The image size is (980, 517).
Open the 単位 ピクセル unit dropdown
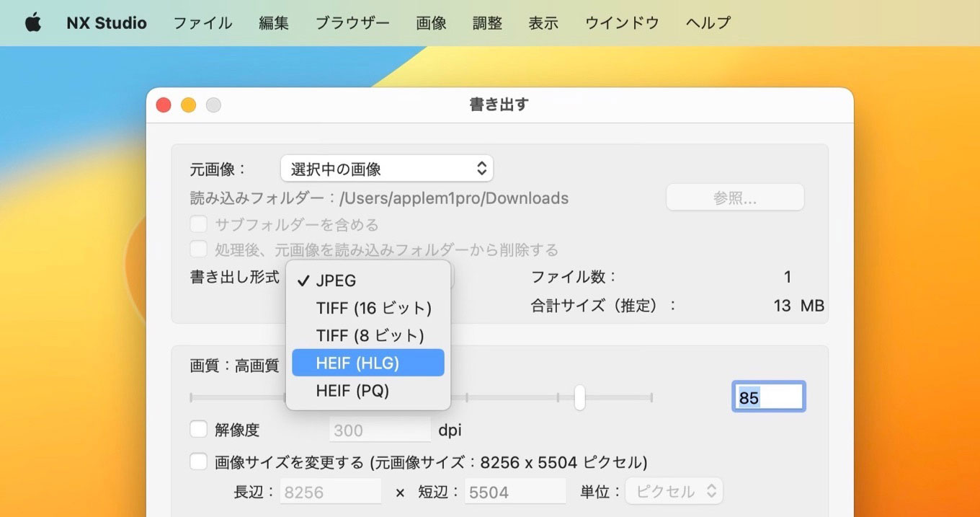(674, 492)
